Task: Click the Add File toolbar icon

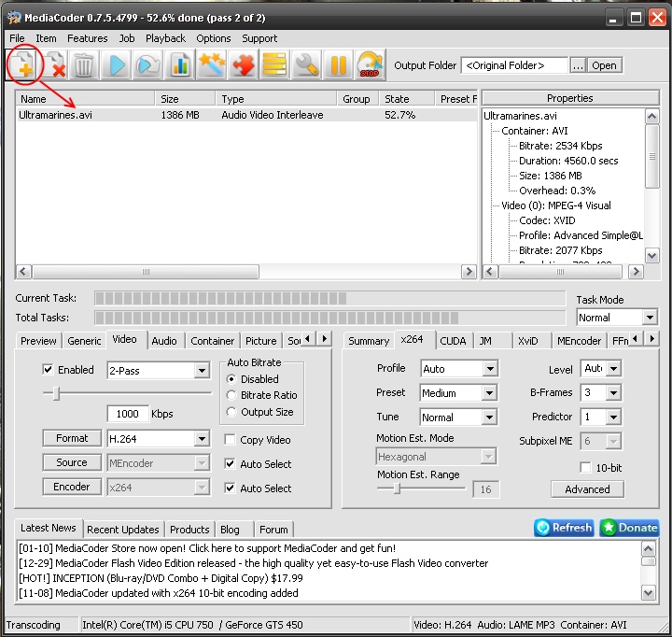Action: [21, 65]
